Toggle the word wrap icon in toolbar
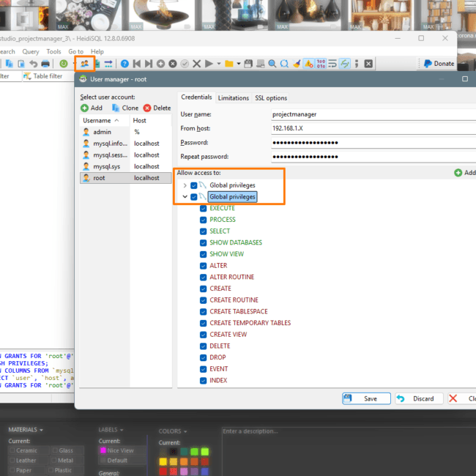 [332, 64]
